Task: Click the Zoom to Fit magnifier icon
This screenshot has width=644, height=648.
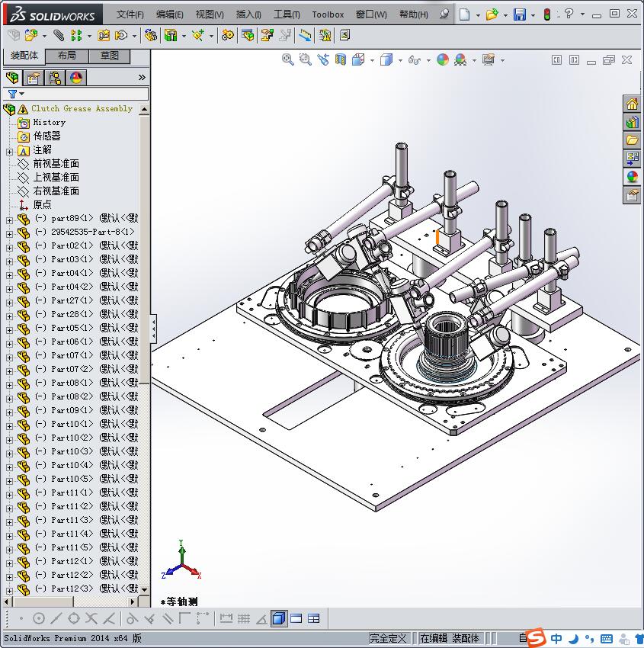Action: click(287, 60)
